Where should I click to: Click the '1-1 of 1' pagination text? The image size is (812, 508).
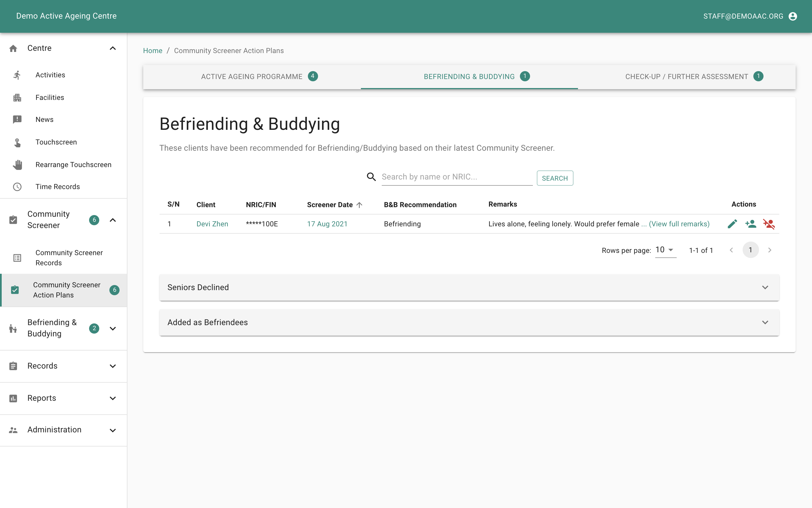point(701,250)
